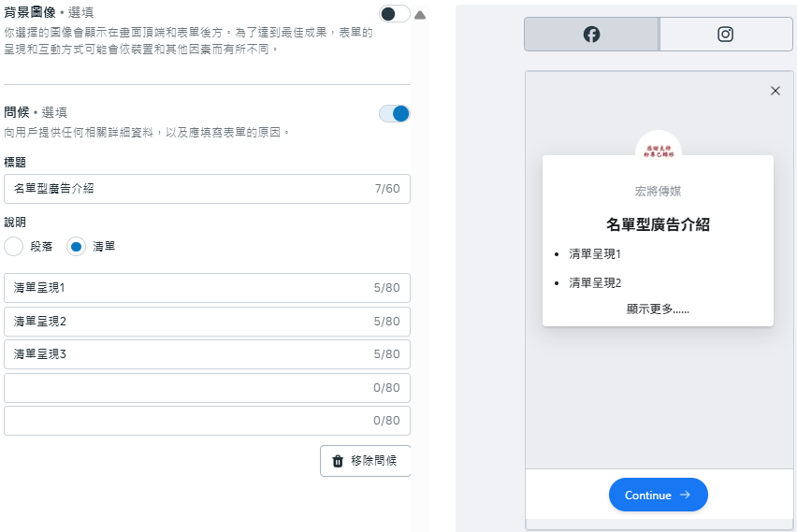Click the 名單型廣告介紹 title input field

(187, 189)
